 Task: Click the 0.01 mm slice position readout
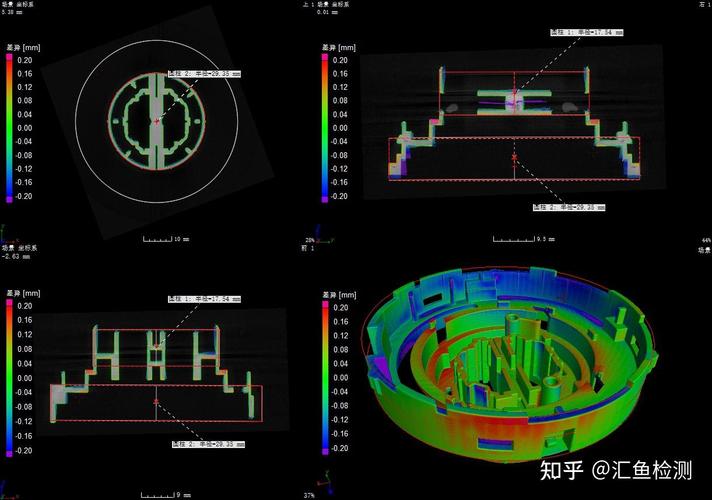[x=327, y=12]
